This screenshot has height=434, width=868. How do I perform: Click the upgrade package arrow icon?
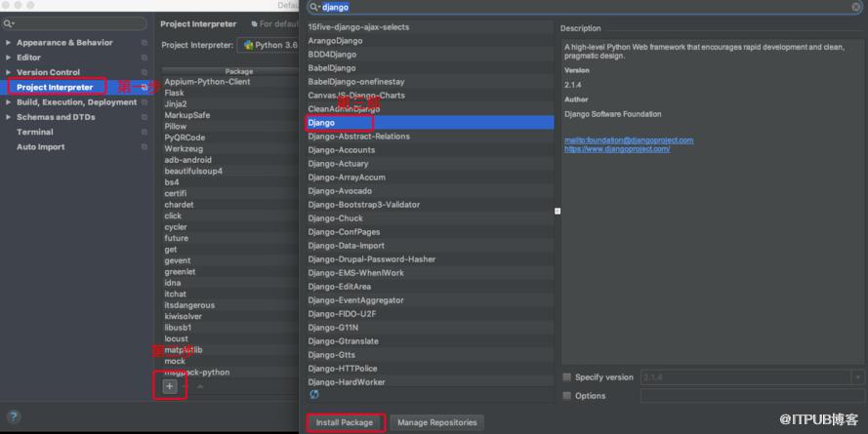pyautogui.click(x=200, y=386)
